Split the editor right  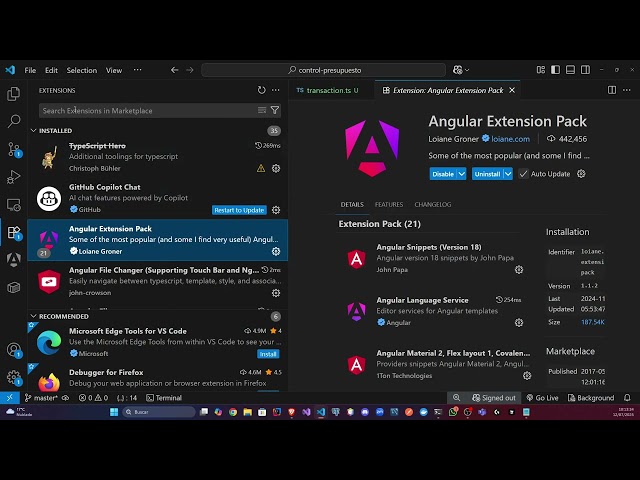point(612,90)
